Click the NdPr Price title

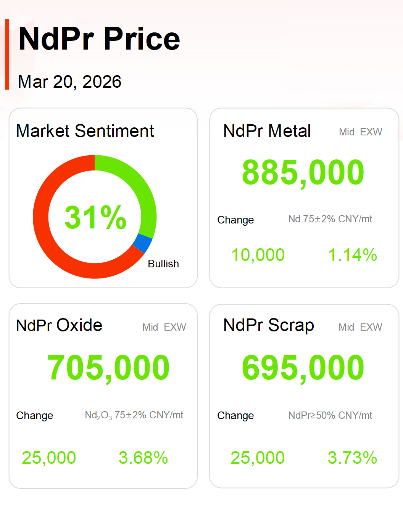pyautogui.click(x=99, y=39)
